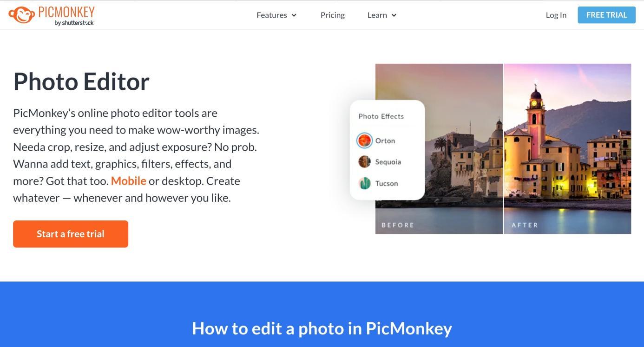Click the Photo Editor heading
The width and height of the screenshot is (644, 347).
81,81
